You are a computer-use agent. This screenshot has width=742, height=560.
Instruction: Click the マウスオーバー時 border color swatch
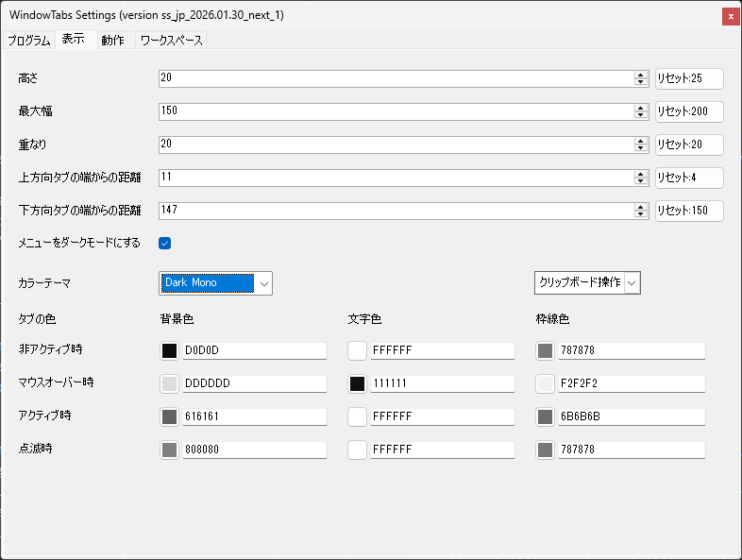545,383
